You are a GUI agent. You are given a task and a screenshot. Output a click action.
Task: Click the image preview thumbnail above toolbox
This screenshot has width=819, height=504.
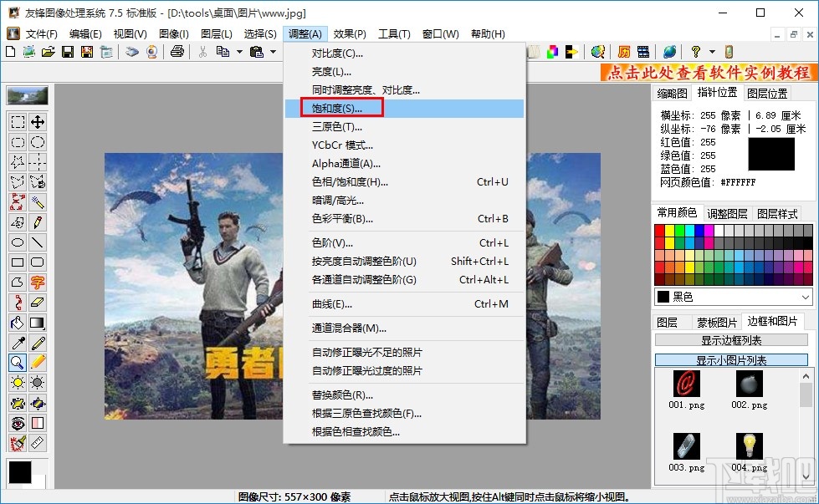point(28,96)
